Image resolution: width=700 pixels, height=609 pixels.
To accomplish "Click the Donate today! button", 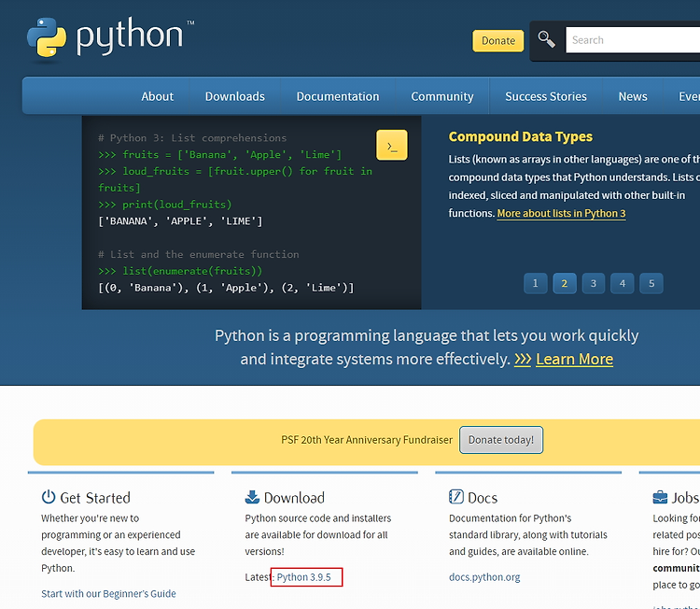I will [x=501, y=440].
